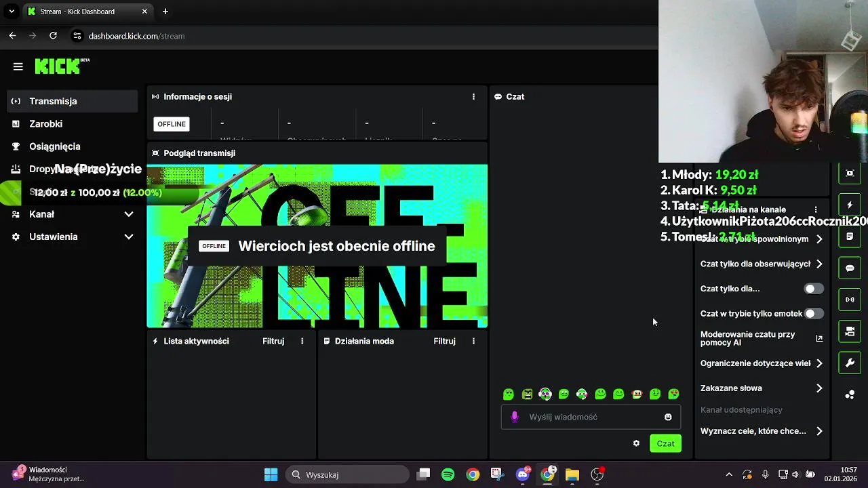Send message with green Czat button
Viewport: 868px width, 488px height.
pyautogui.click(x=665, y=443)
